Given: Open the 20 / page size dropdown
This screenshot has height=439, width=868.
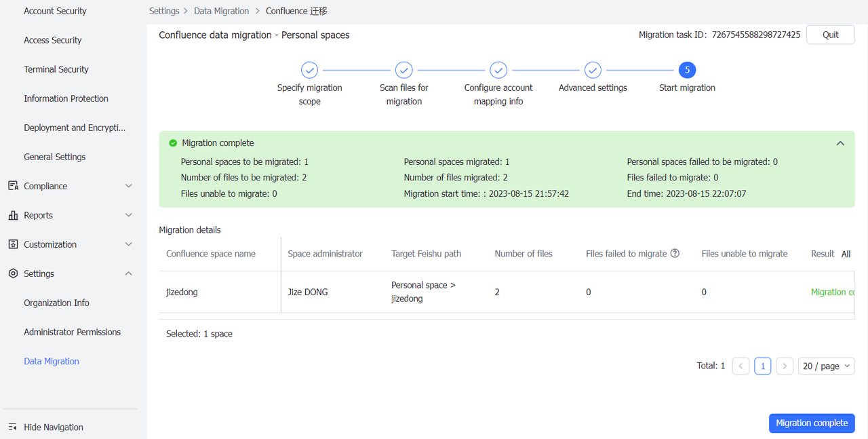Looking at the screenshot, I should click(x=827, y=366).
